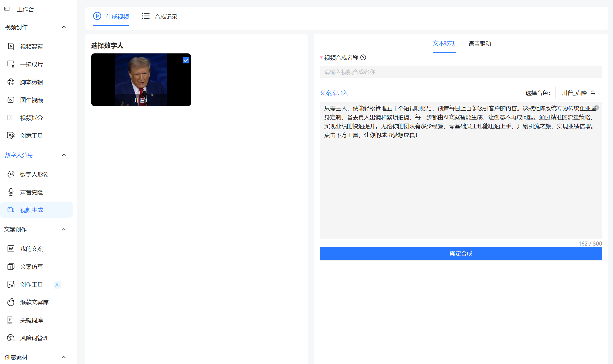
Task: Click the 文案库导入 link
Action: click(334, 93)
